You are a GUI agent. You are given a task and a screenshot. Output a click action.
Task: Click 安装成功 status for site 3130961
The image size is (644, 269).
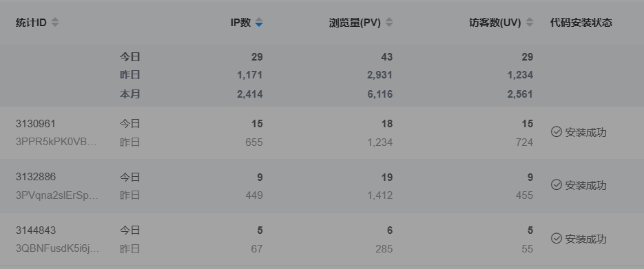click(585, 132)
